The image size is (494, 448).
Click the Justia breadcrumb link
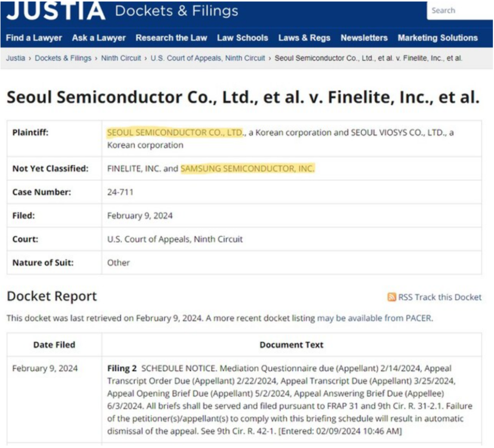point(15,58)
